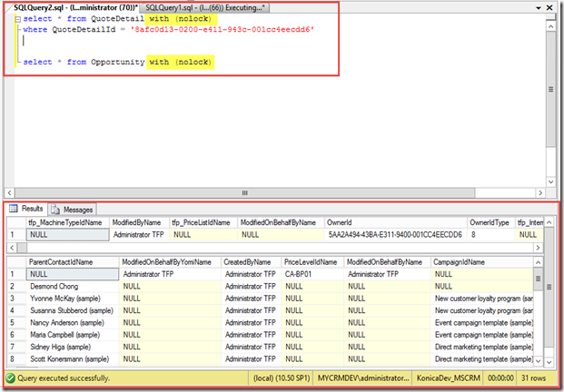Click the editor scroll-up arrow
This screenshot has height=392, width=564.
pyautogui.click(x=550, y=26)
